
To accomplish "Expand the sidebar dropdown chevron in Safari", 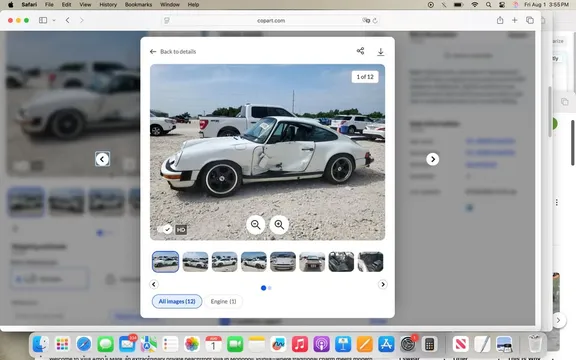I will pos(54,20).
